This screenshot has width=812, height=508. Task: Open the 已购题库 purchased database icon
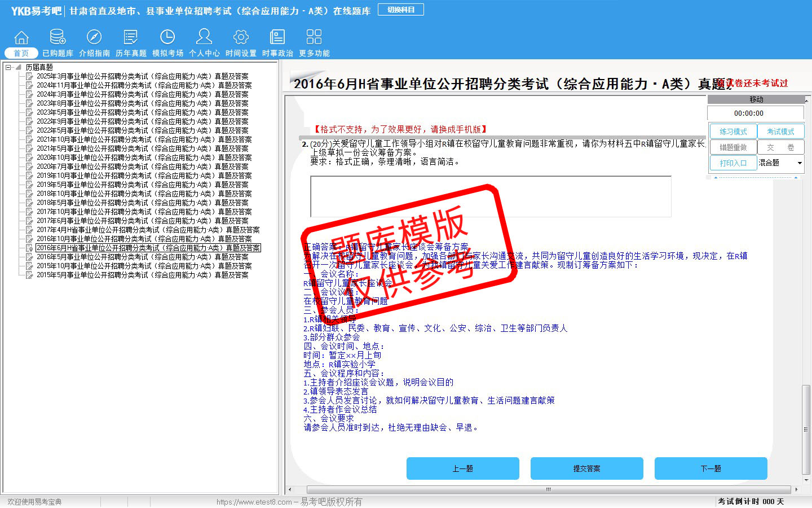tap(58, 38)
